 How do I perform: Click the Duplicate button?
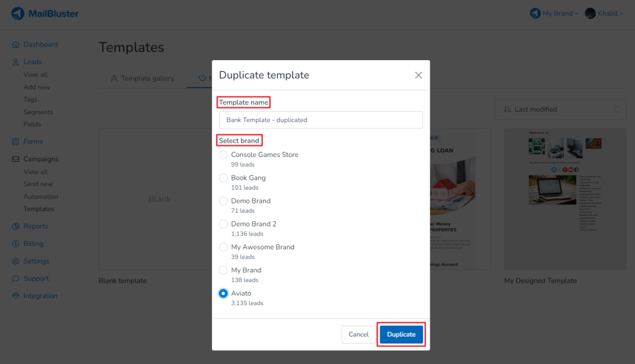pyautogui.click(x=401, y=334)
